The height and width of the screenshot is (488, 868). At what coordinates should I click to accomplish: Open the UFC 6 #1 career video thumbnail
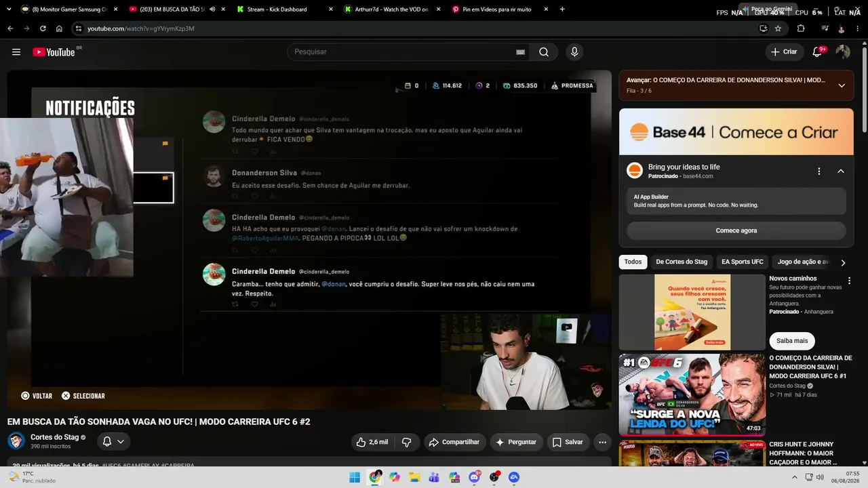point(692,394)
